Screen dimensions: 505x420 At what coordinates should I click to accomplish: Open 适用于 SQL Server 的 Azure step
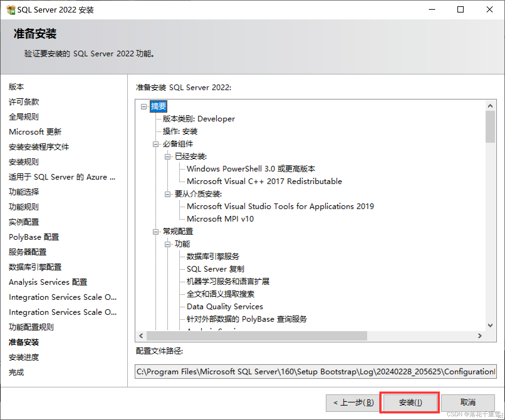[x=62, y=177]
